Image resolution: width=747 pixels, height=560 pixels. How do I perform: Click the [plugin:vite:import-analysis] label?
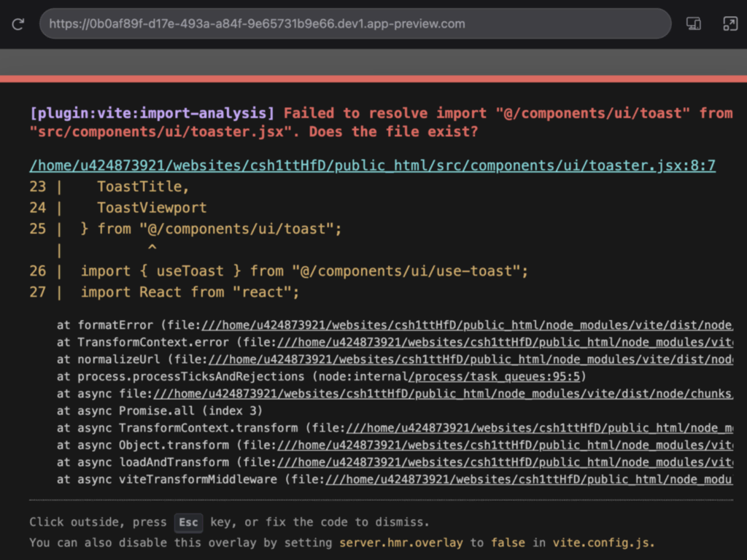tap(152, 113)
